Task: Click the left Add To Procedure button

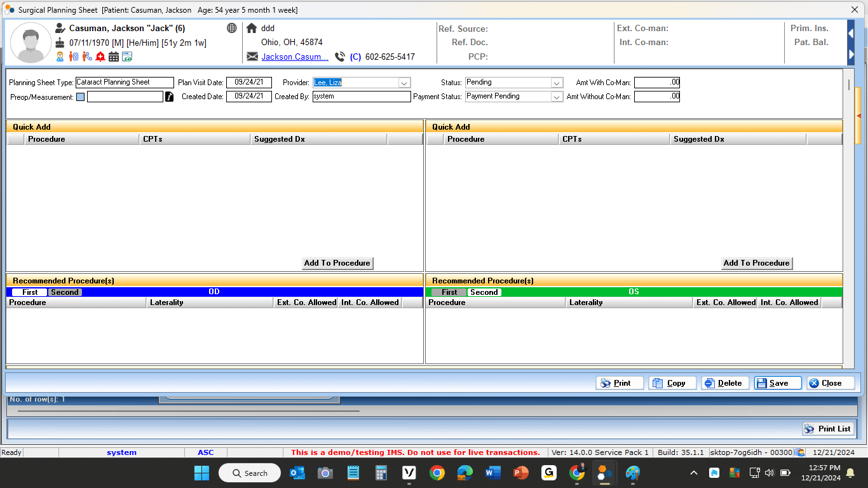Action: [x=337, y=263]
